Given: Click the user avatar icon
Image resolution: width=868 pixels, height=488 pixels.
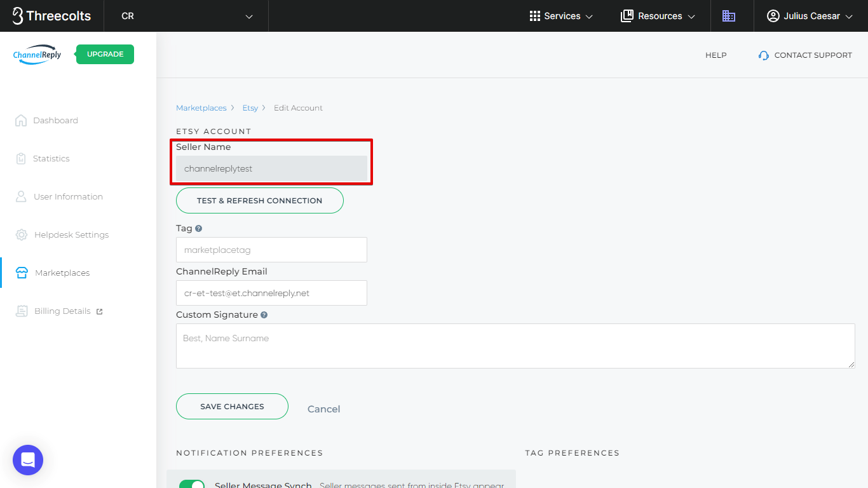Looking at the screenshot, I should click(x=773, y=16).
